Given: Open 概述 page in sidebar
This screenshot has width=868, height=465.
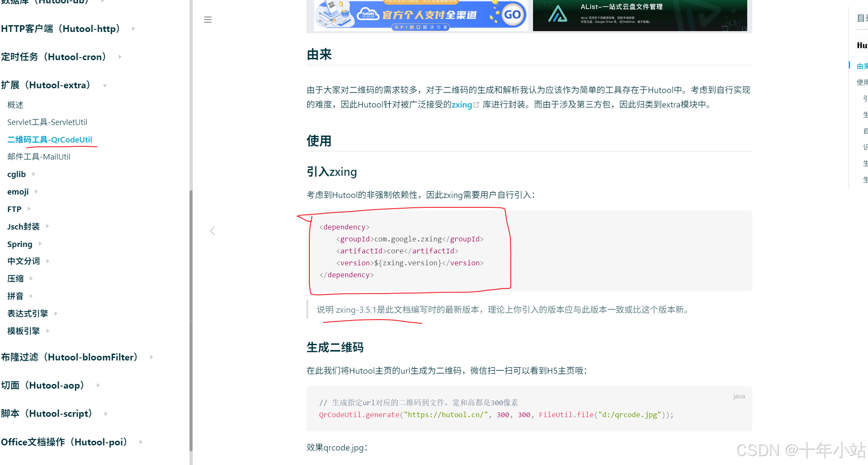Looking at the screenshot, I should 15,105.
